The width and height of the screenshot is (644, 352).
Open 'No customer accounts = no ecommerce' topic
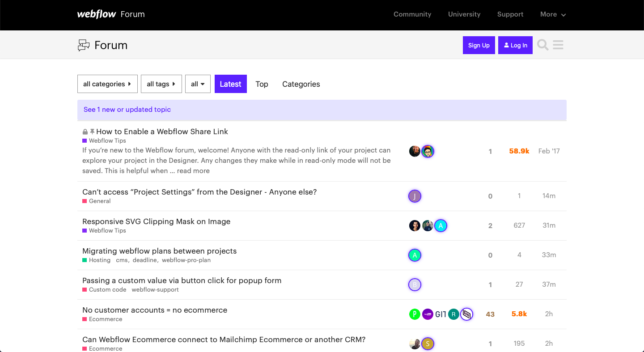(155, 310)
